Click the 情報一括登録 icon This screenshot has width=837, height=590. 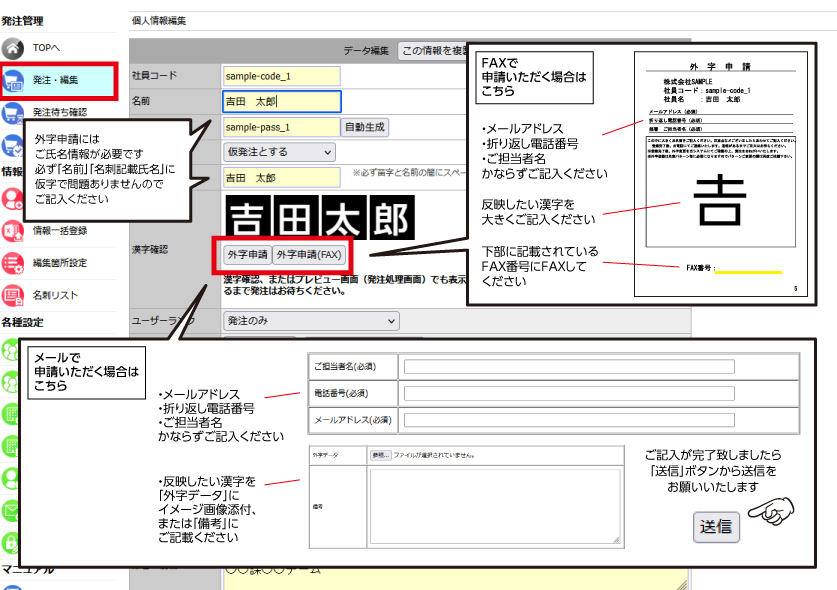13,230
